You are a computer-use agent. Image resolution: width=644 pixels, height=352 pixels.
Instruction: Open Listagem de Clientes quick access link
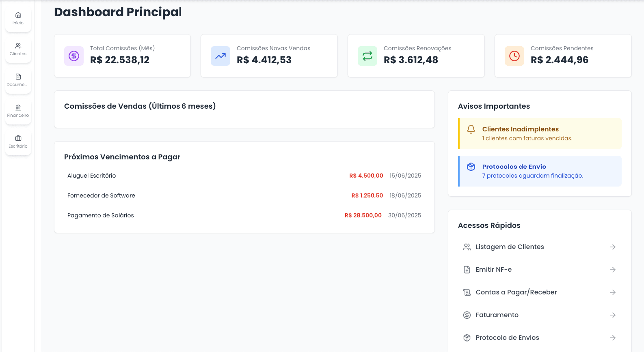click(x=510, y=247)
